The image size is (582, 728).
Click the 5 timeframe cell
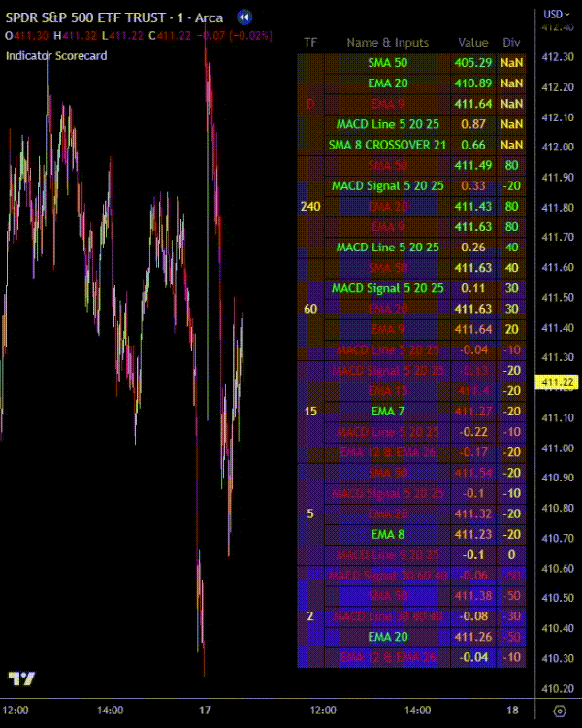[310, 513]
